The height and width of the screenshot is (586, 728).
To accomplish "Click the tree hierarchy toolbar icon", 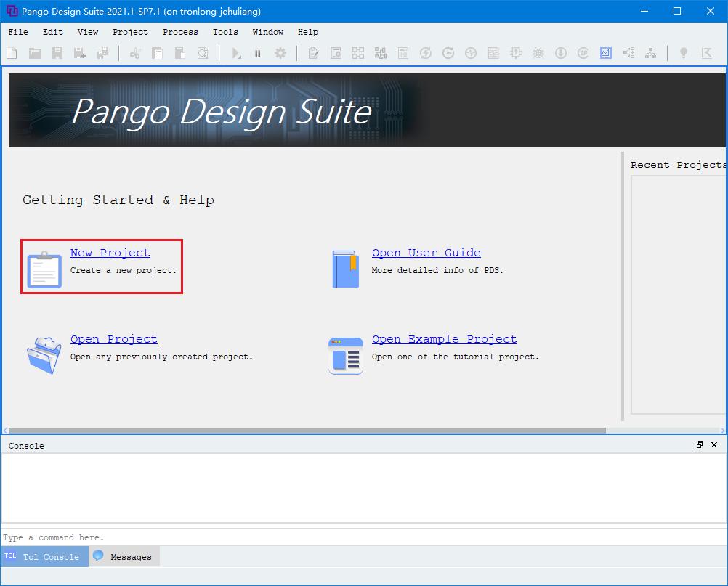I will 651,53.
